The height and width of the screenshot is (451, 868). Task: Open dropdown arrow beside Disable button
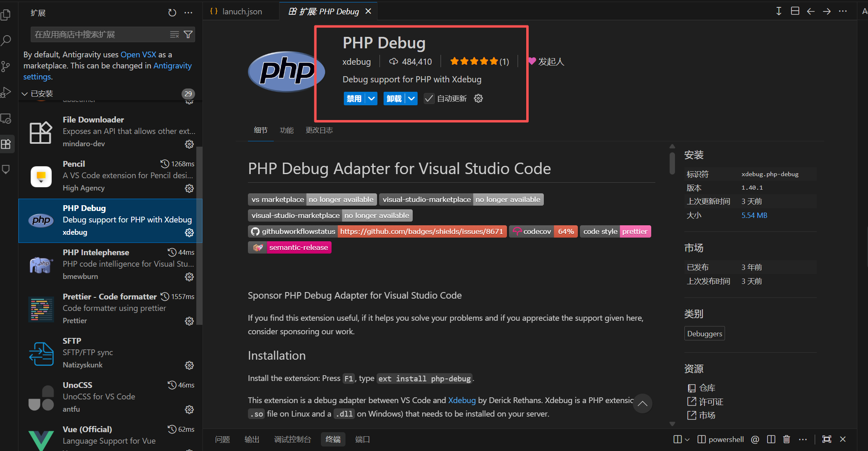(372, 98)
